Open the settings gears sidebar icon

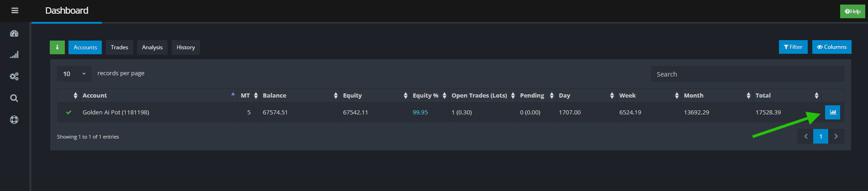tap(14, 76)
